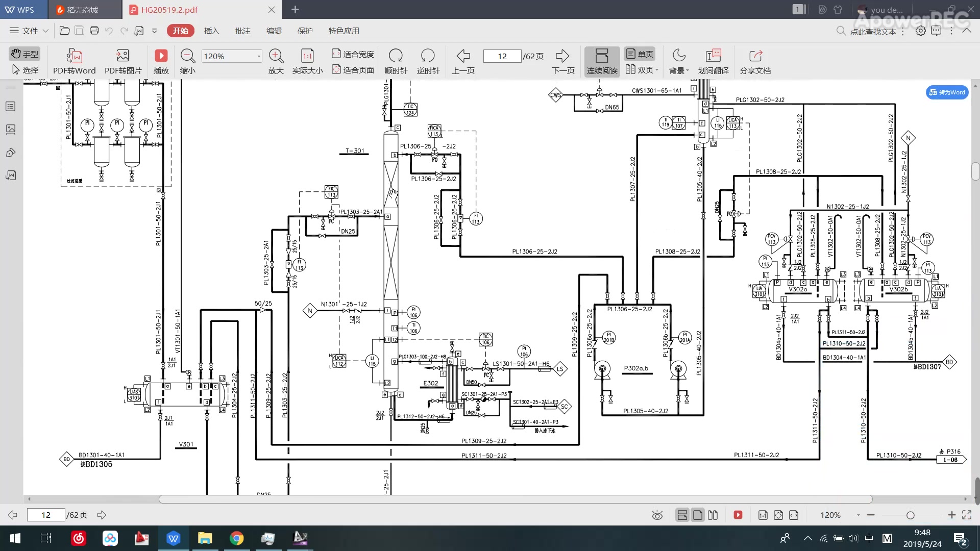Viewport: 980px width, 551px height.
Task: Click status bar next page arrow
Action: click(102, 515)
